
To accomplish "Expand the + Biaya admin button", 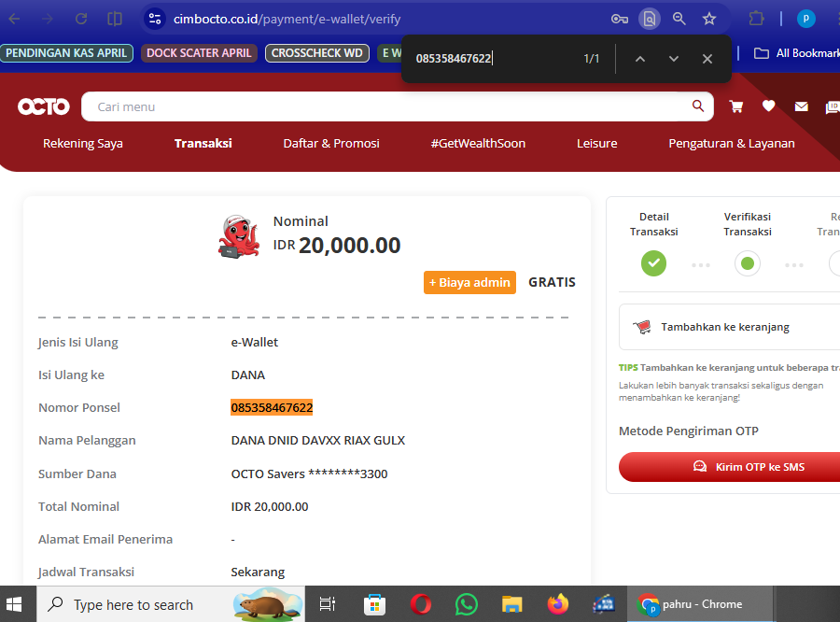I will click(x=469, y=283).
